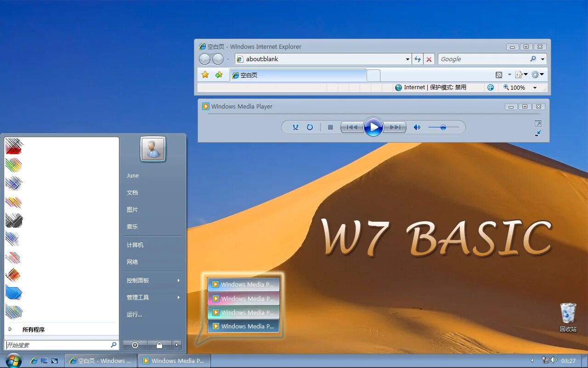Switch Media Player to full-screen view
Screen dimensions: 588x368
pyautogui.click(x=538, y=123)
